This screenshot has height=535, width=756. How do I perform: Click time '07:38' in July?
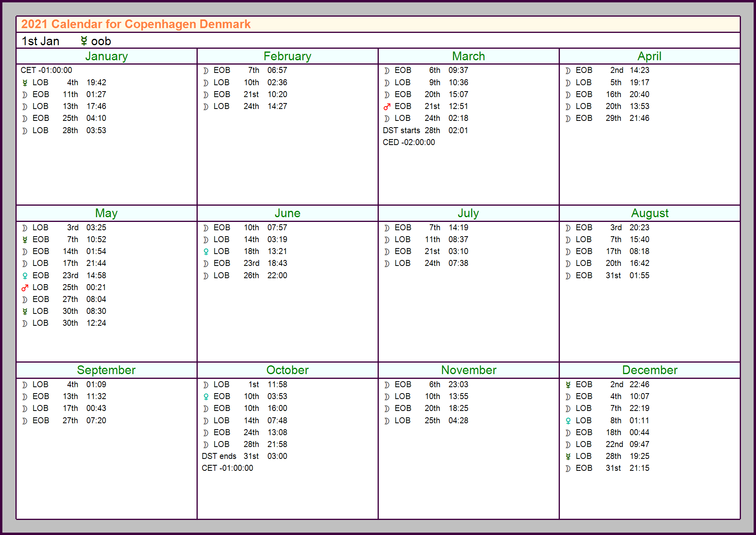click(458, 263)
